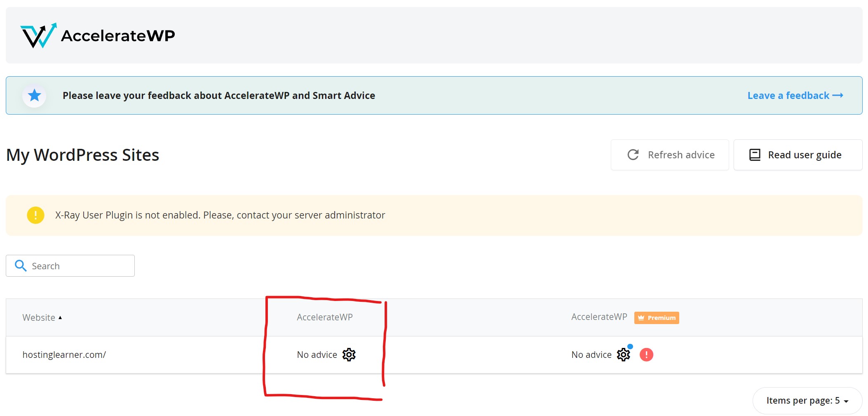Click the yellow X-Ray warning icon
Viewport: 868px width, 416px height.
(35, 215)
